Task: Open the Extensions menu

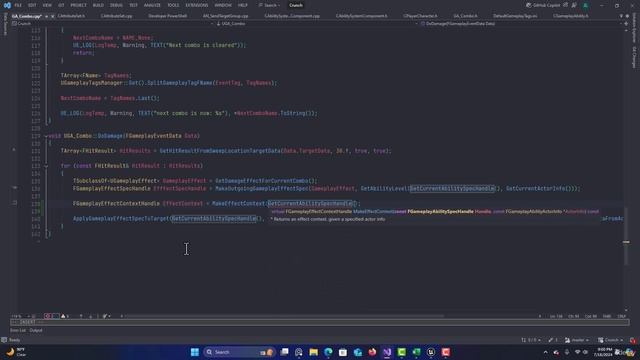Action: point(197,5)
